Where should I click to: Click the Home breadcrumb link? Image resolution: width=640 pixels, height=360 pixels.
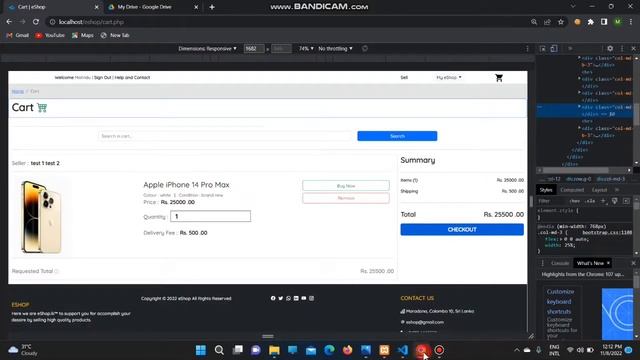pyautogui.click(x=18, y=91)
